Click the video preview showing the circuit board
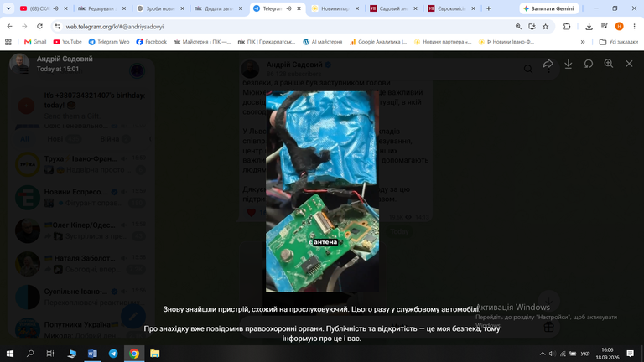The height and width of the screenshot is (362, 644). pyautogui.click(x=322, y=191)
